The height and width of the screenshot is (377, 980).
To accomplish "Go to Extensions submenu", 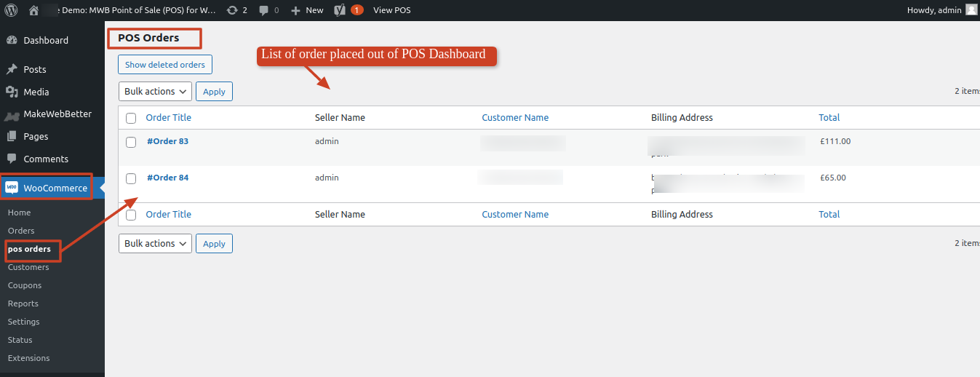I will (x=29, y=358).
